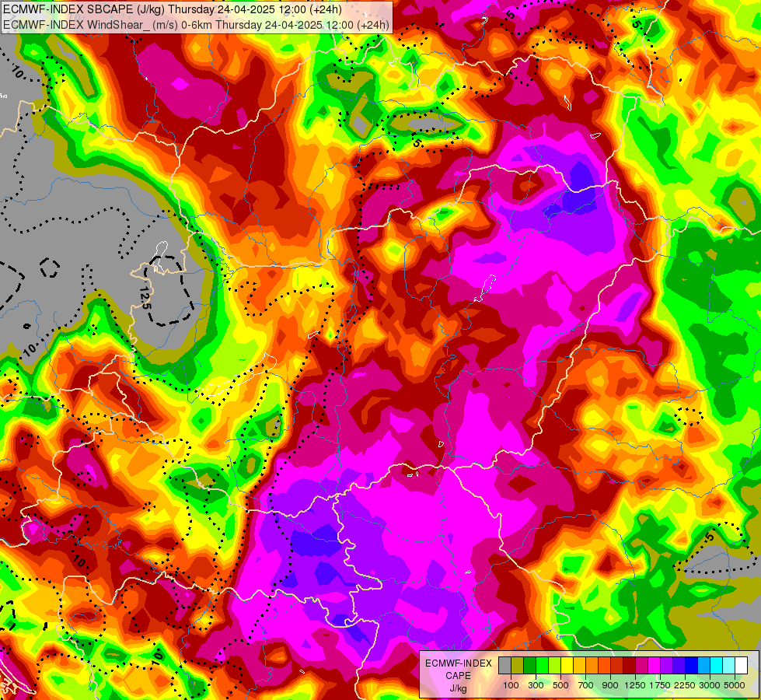Click the olive swatch in the CAPE legend
Screen dimensions: 761x700
pyautogui.click(x=518, y=665)
